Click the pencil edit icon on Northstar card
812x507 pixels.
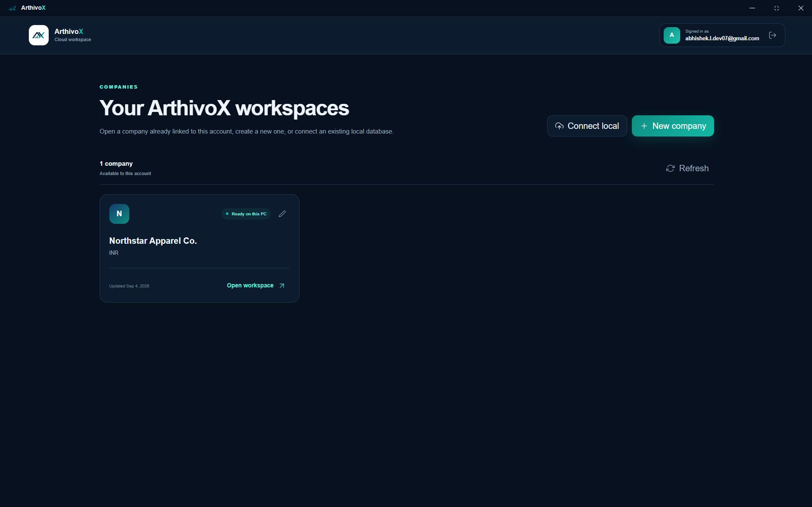coord(282,214)
